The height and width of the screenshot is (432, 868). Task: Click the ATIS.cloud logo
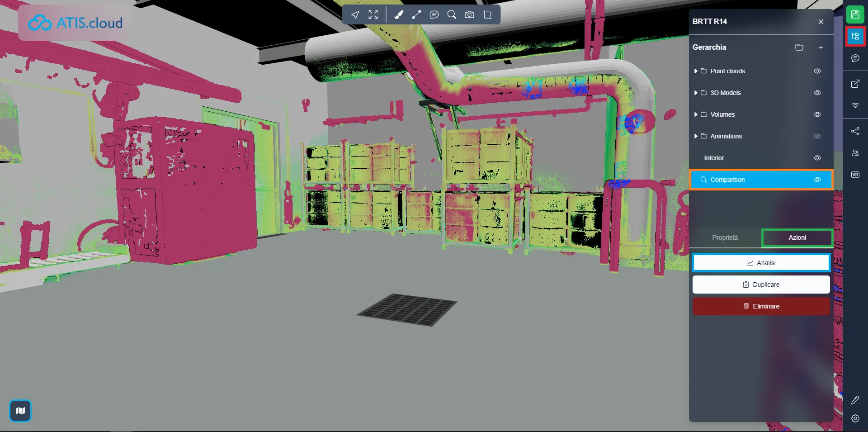(x=75, y=23)
